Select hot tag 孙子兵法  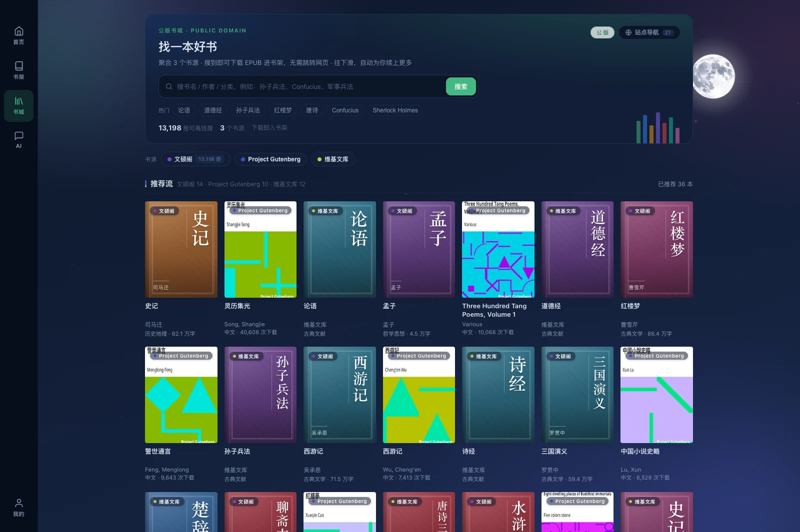[248, 110]
